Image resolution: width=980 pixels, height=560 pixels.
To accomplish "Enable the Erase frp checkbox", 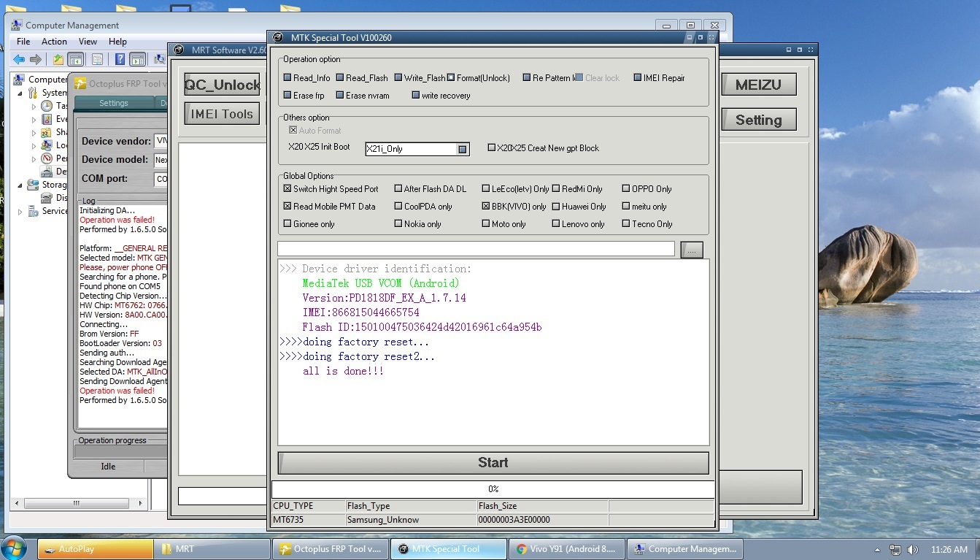I will point(288,96).
